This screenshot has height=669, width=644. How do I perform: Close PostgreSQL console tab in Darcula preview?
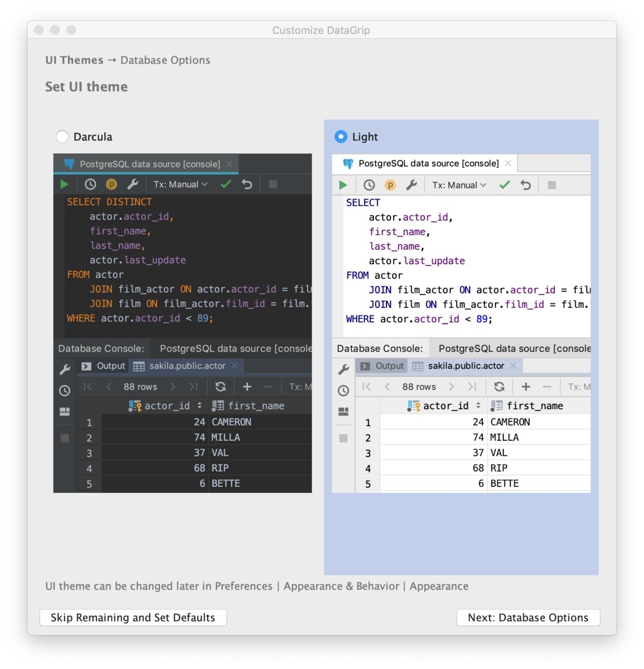pos(229,164)
